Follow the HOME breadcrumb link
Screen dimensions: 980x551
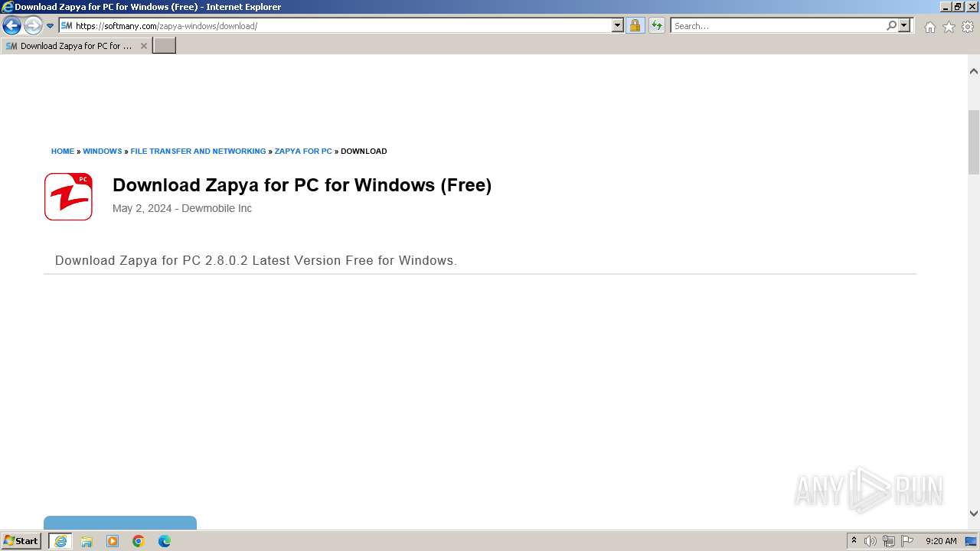point(63,152)
